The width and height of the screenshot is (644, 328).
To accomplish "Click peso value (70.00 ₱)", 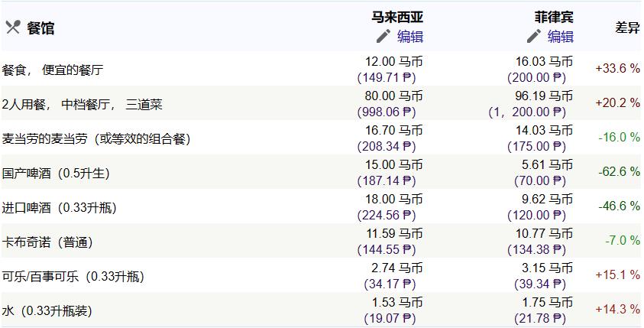I will tap(540, 181).
